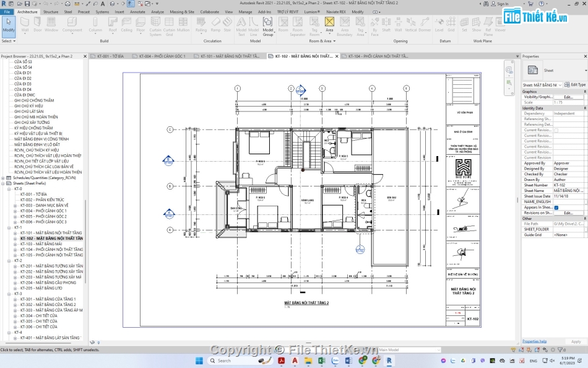This screenshot has width=588, height=368.
Task: Click Edit Type button in Properties
Action: (575, 85)
